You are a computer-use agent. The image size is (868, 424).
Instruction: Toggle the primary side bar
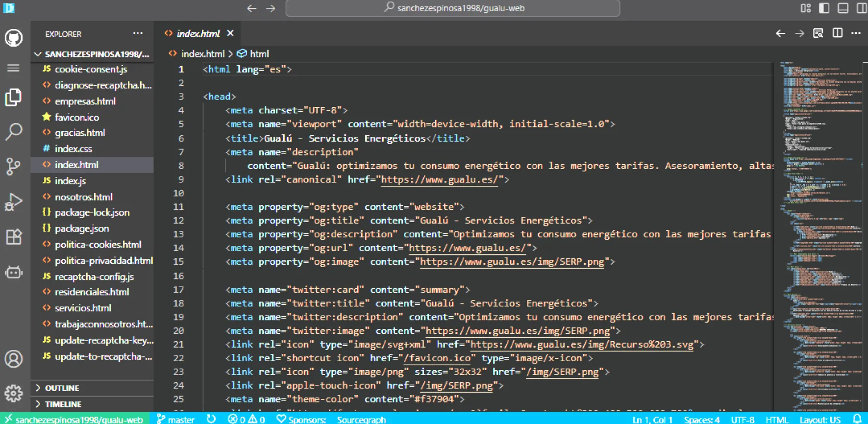(x=824, y=8)
